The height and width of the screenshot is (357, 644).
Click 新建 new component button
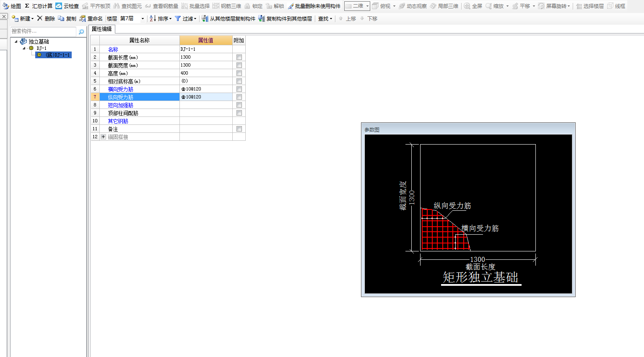(23, 18)
